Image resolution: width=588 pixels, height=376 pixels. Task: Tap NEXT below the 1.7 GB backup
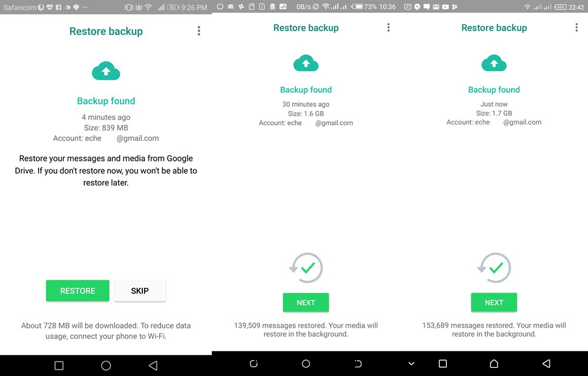(494, 303)
